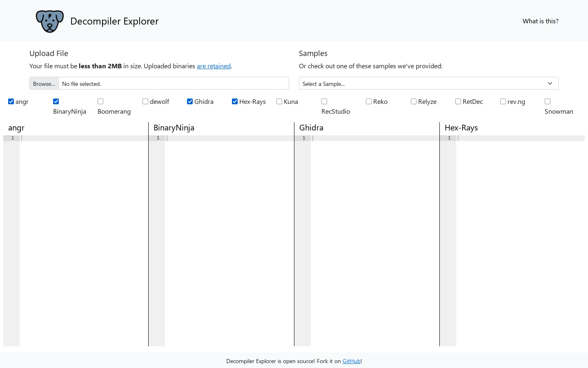
Task: Uncheck the BinaryNinja checkbox
Action: click(56, 101)
